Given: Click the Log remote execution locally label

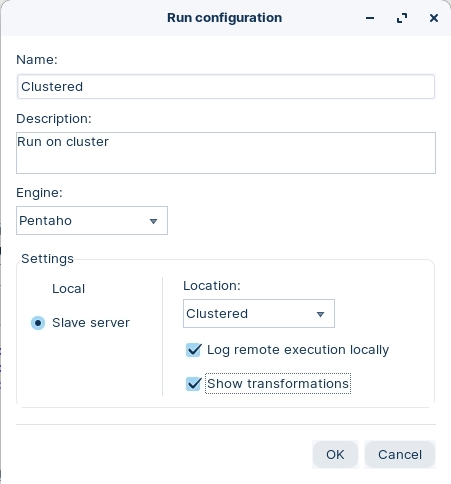Looking at the screenshot, I should 298,350.
